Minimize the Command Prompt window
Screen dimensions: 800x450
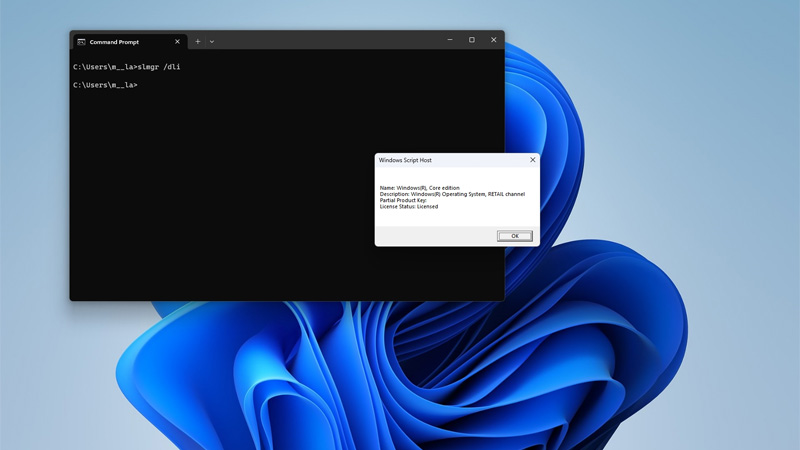point(449,40)
